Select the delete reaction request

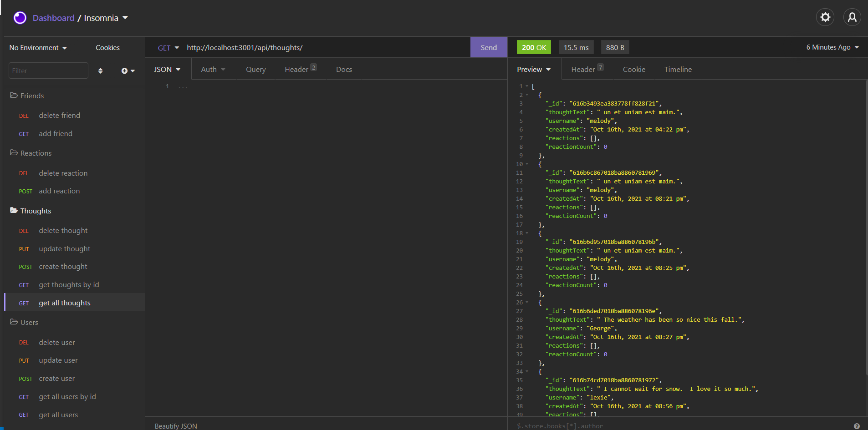click(74, 173)
